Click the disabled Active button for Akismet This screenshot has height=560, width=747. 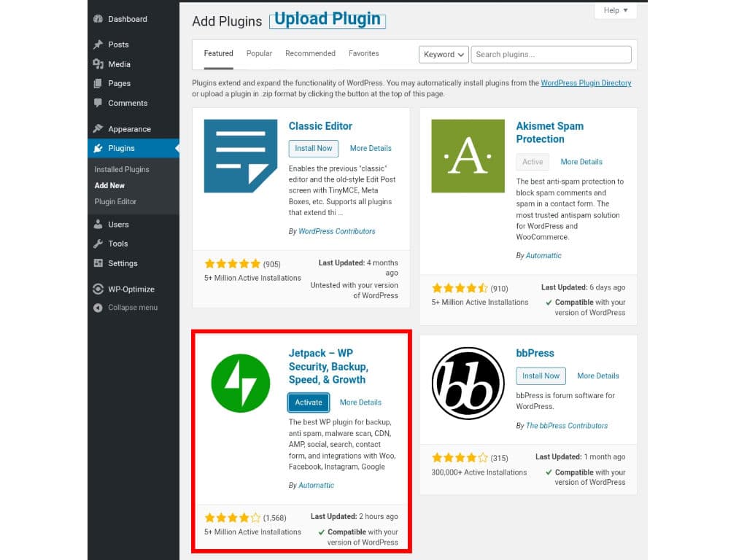[533, 162]
